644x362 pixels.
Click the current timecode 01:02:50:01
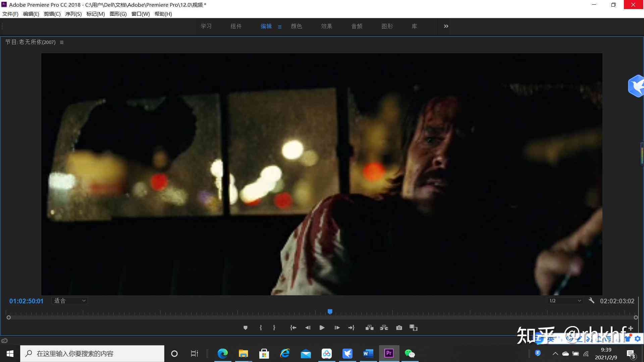click(x=26, y=301)
